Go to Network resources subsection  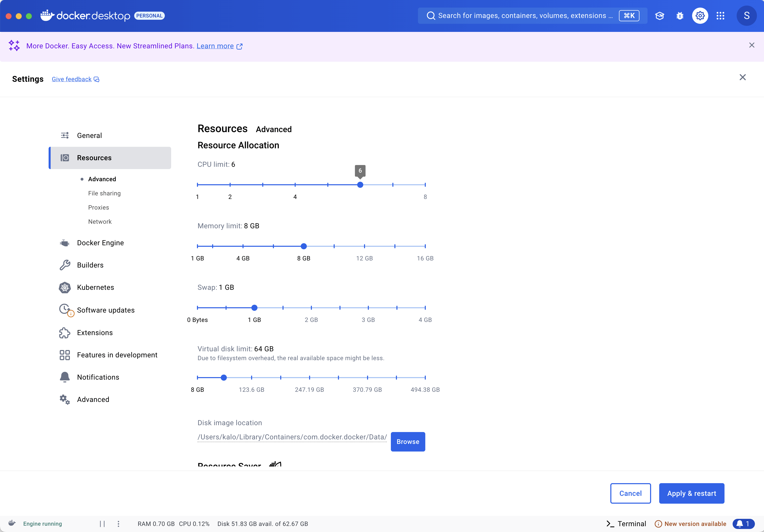[100, 222]
